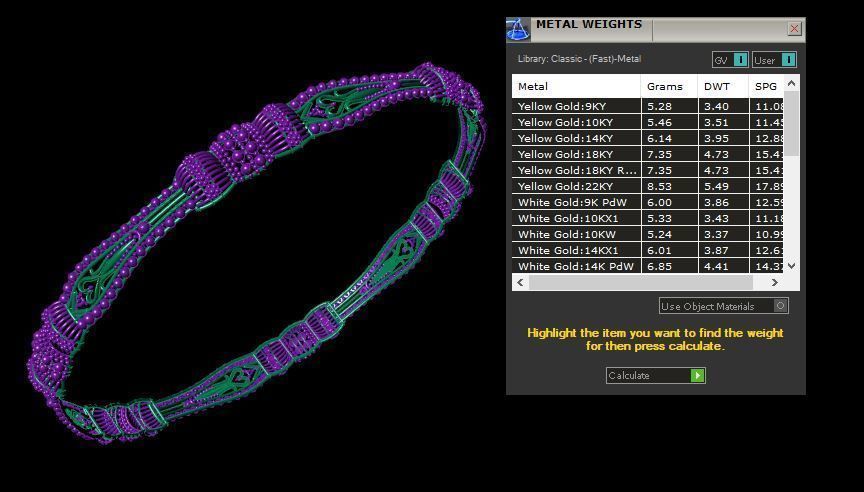Toggle the User library switch

[x=789, y=60]
